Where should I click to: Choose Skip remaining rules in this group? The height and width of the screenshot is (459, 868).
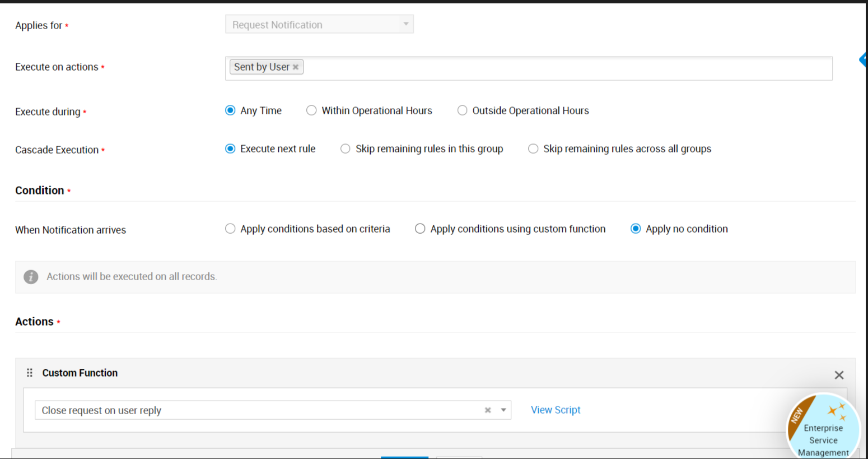pos(346,149)
